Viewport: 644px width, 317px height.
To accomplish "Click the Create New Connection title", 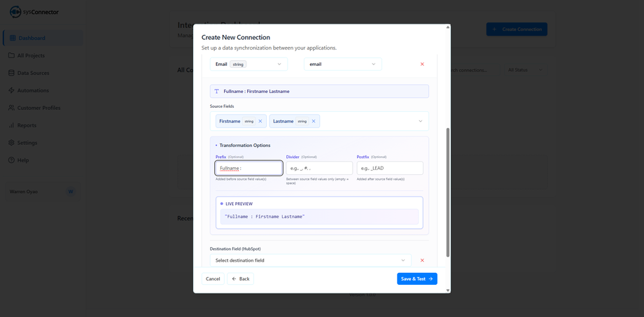I will [x=236, y=37].
